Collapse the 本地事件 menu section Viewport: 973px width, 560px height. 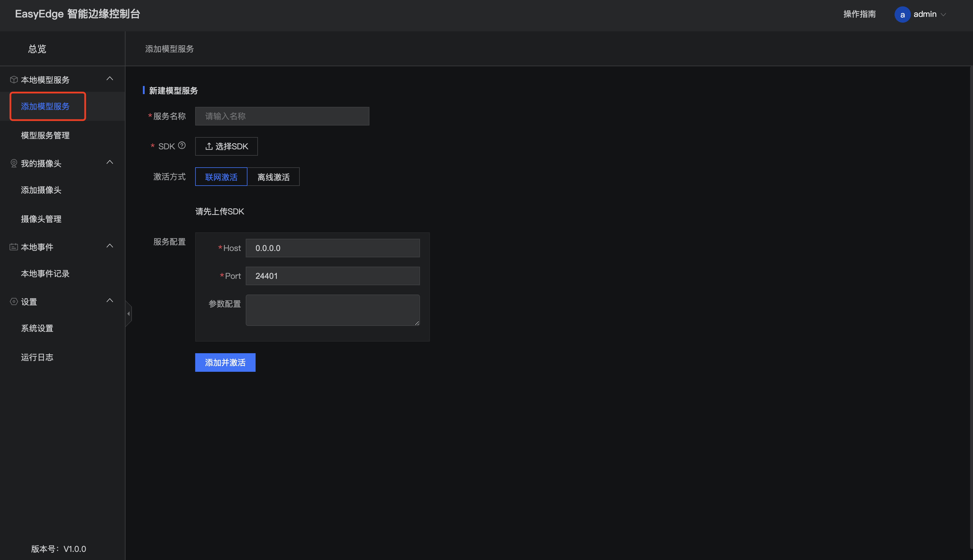coord(109,246)
